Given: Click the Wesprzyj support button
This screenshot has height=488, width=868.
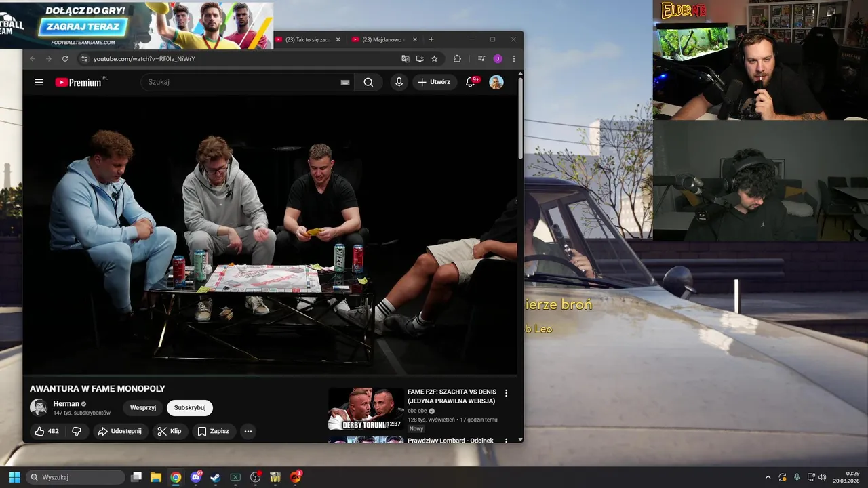Looking at the screenshot, I should 143,408.
